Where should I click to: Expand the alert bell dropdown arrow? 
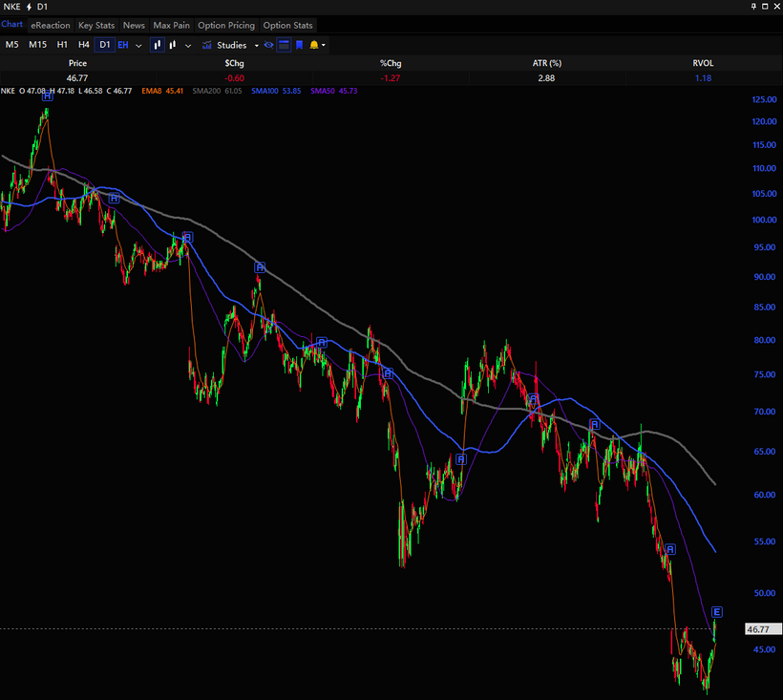tap(324, 45)
